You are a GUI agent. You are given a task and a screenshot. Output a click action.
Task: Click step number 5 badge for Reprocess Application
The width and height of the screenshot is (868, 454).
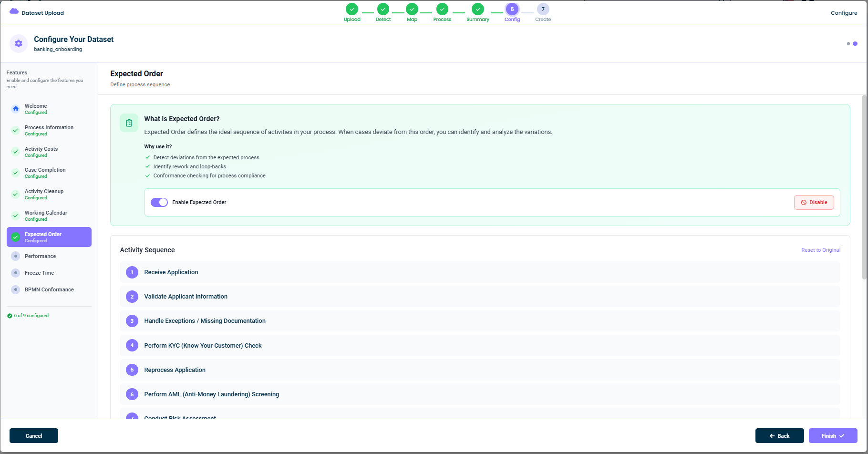click(132, 370)
